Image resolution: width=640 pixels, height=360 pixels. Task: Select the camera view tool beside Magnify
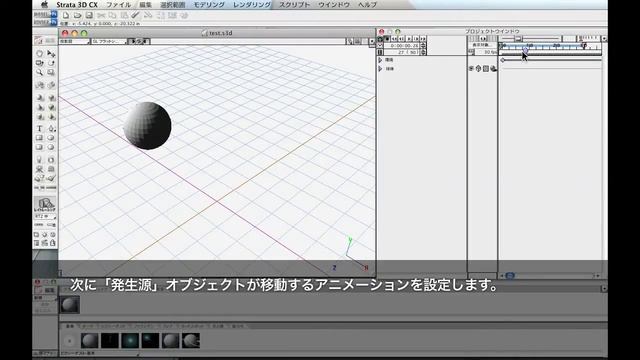(x=51, y=72)
